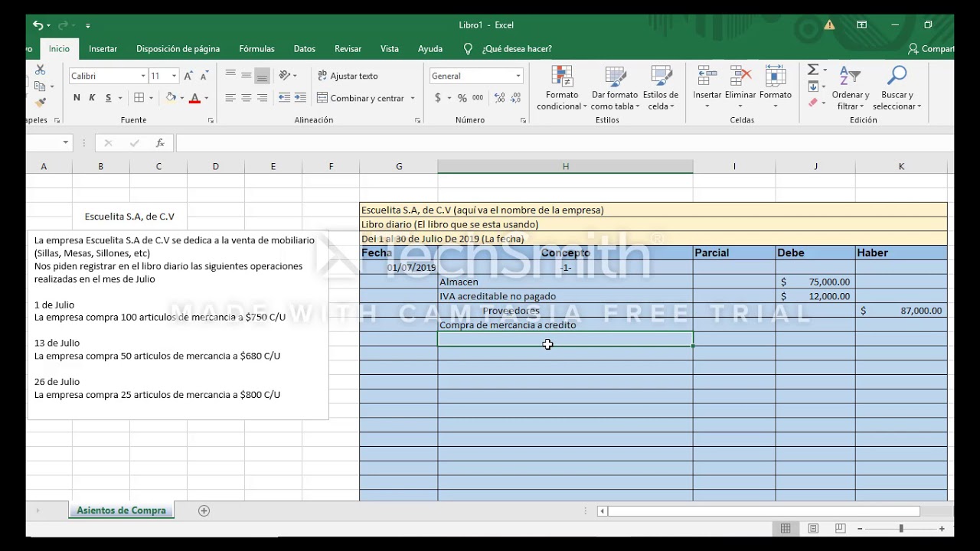Viewport: 980px width, 551px height.
Task: Open Ordenar y filtrar menu
Action: pyautogui.click(x=851, y=88)
